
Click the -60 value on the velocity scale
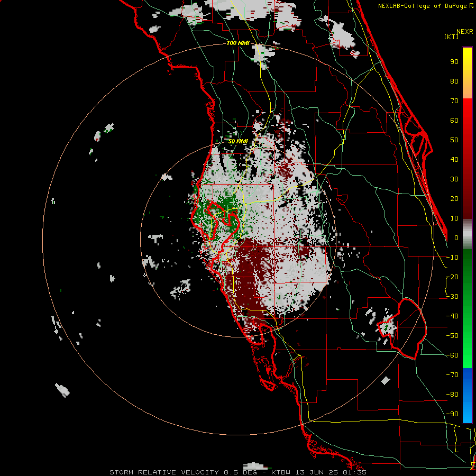pos(452,355)
